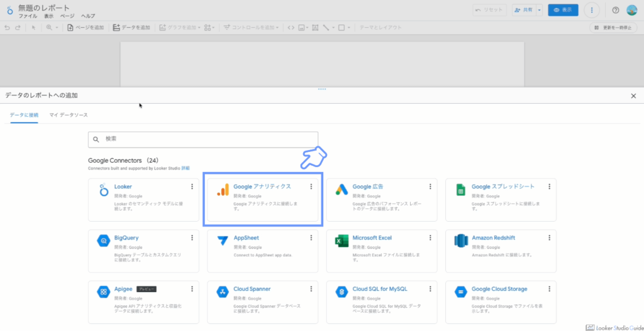The image size is (644, 331).
Task: Open the Cloud SQL for MySQL card menu
Action: [x=430, y=289]
